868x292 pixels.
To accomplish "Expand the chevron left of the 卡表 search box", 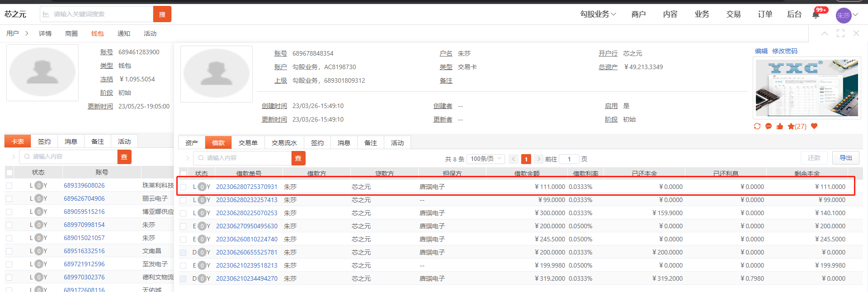I will click(14, 157).
